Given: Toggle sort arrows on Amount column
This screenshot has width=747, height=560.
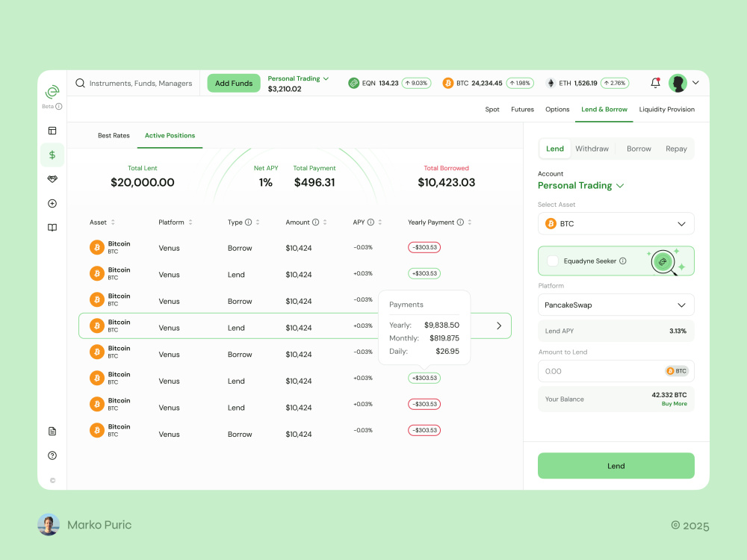Looking at the screenshot, I should [325, 223].
